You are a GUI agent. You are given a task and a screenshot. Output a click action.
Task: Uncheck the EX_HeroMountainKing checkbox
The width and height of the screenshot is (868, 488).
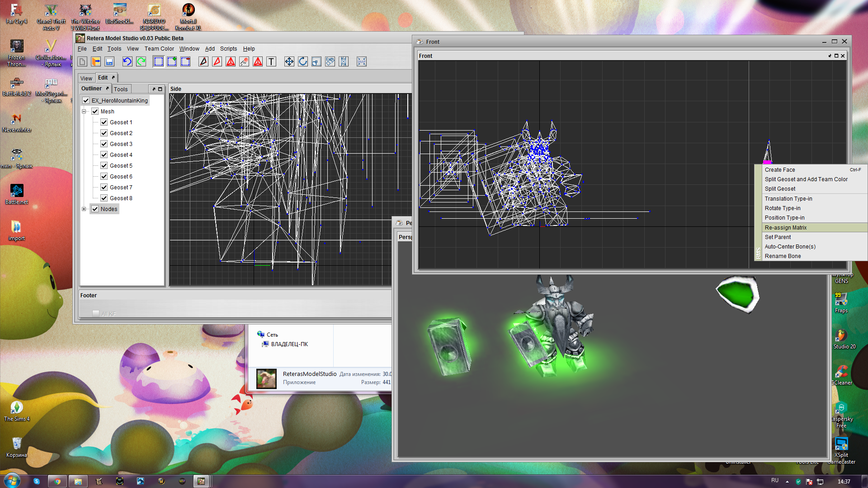(86, 101)
